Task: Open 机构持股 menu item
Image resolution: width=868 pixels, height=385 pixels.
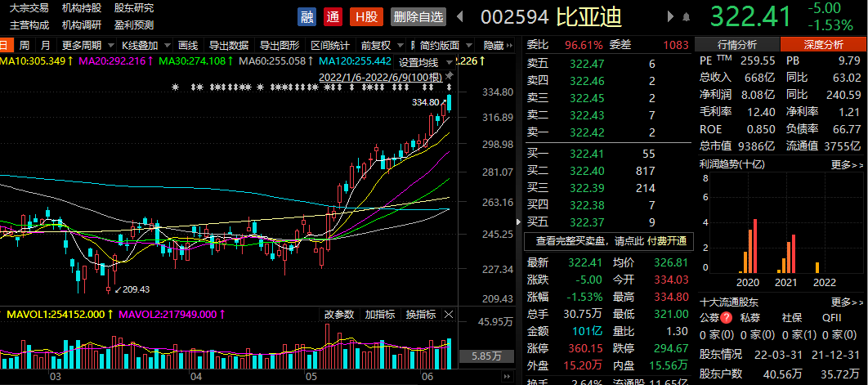Action: coord(82,8)
